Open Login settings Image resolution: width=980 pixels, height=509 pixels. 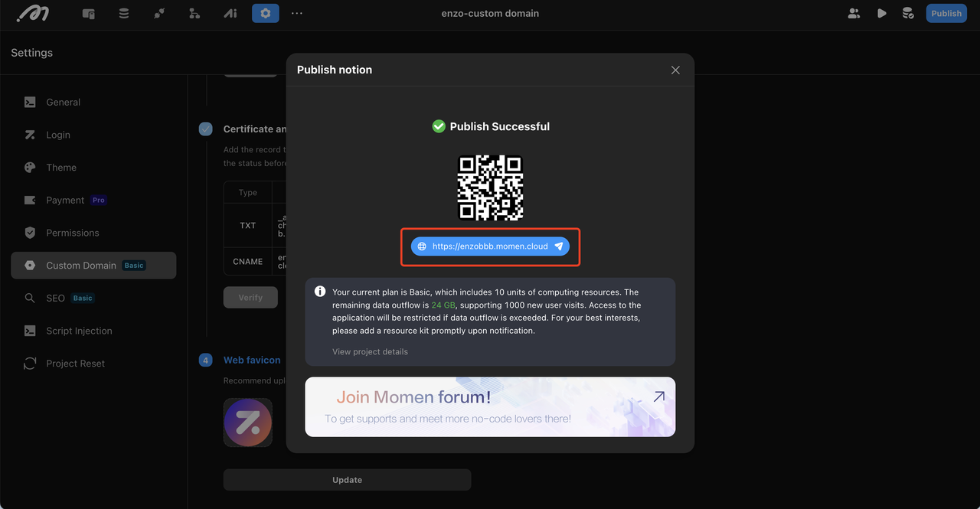(x=93, y=135)
